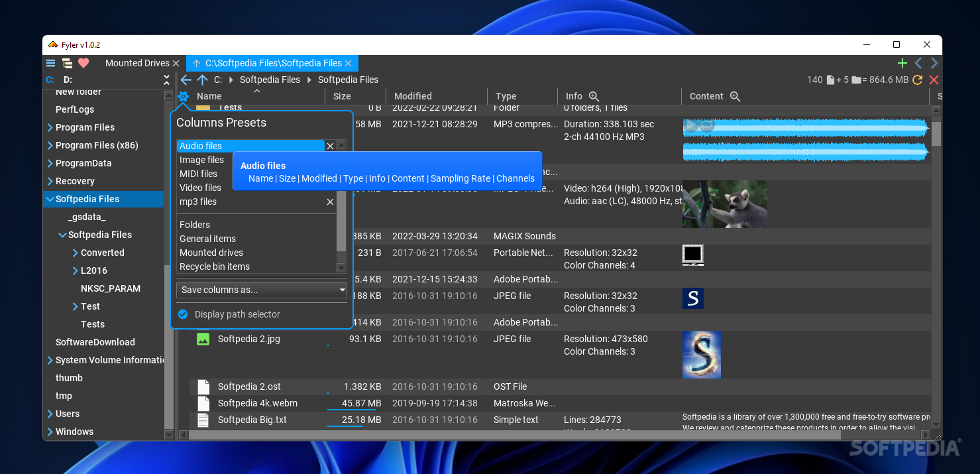Click the preset list scroll-down arrow
This screenshot has width=980, height=474.
pos(341,268)
